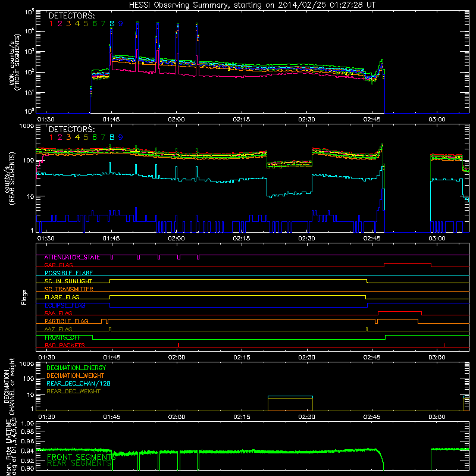Click 02:45 tick under front segments plot
476x476 pixels.
(x=372, y=120)
